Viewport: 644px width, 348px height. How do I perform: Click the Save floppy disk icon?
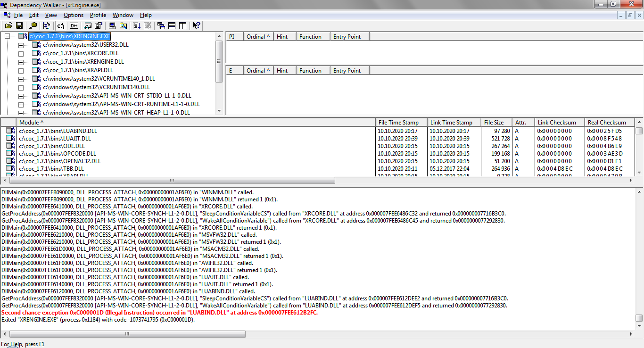(x=19, y=25)
